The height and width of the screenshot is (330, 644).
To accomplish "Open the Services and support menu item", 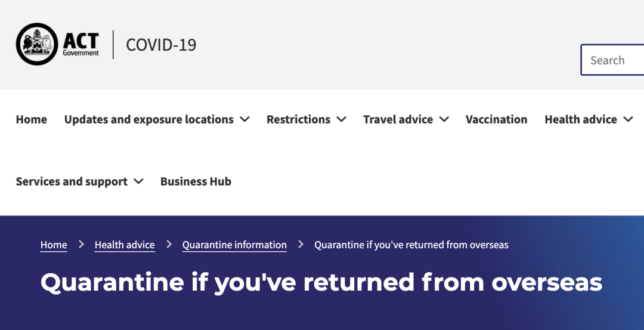I will 72,181.
